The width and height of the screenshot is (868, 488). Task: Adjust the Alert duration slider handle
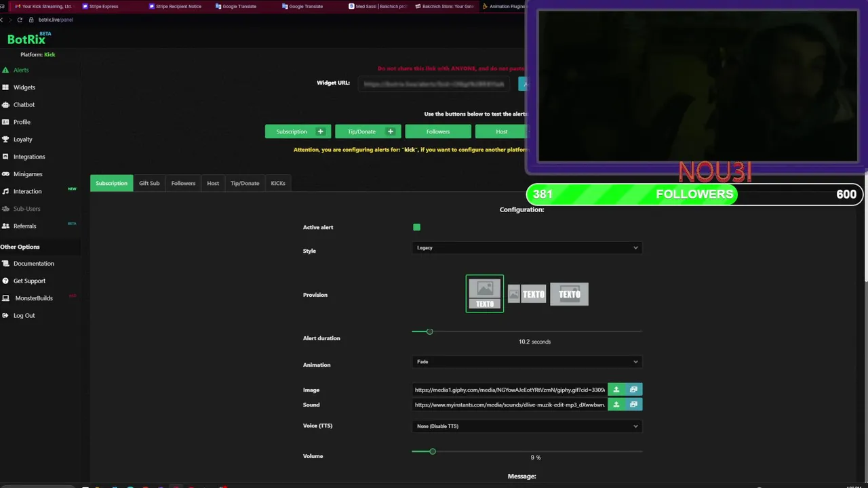(x=429, y=331)
